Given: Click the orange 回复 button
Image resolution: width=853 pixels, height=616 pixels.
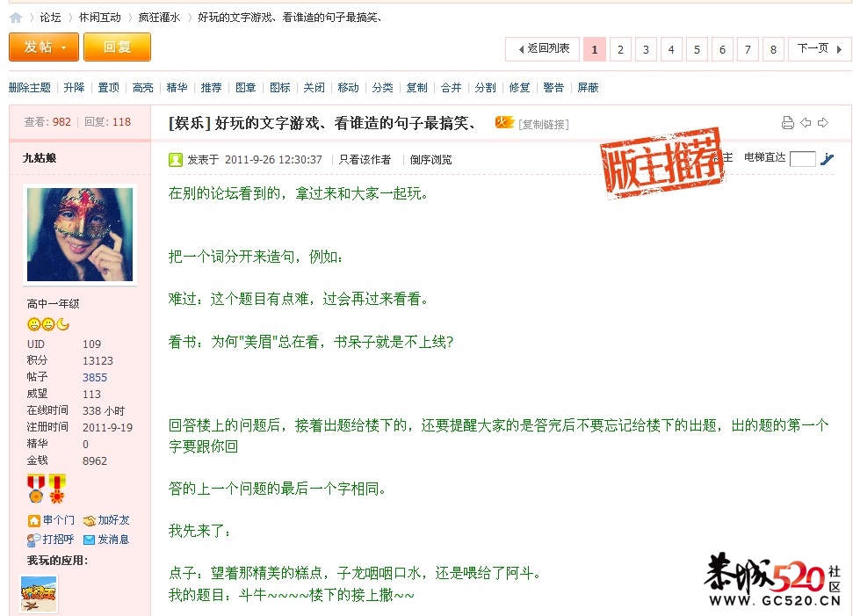Looking at the screenshot, I should click(117, 47).
